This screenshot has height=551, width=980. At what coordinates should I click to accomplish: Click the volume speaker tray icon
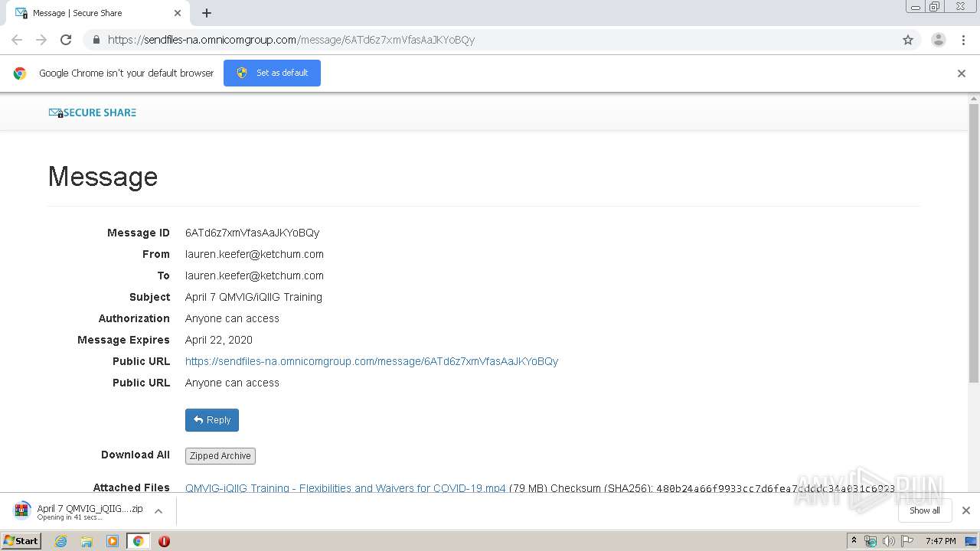(x=889, y=541)
